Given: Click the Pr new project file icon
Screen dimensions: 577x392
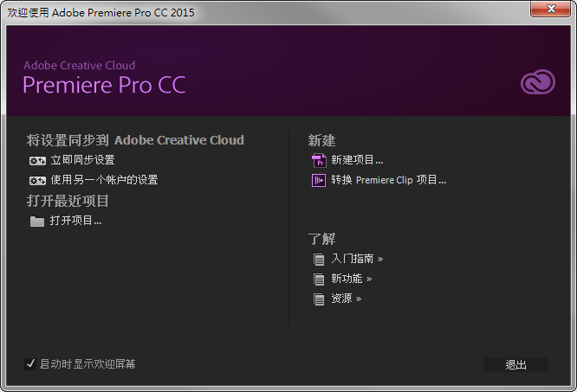Looking at the screenshot, I should [319, 161].
